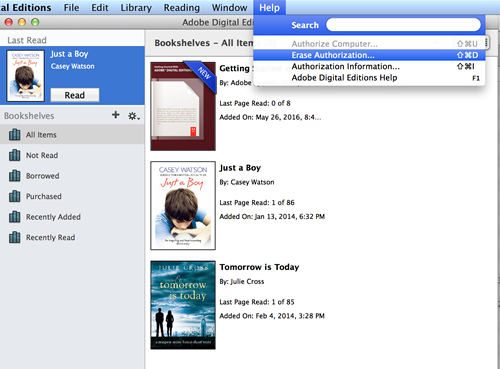Click 'Added On: Feb 4, 2014, 3:28 PM'
Viewport: 500px width, 369px height.
coord(272,316)
